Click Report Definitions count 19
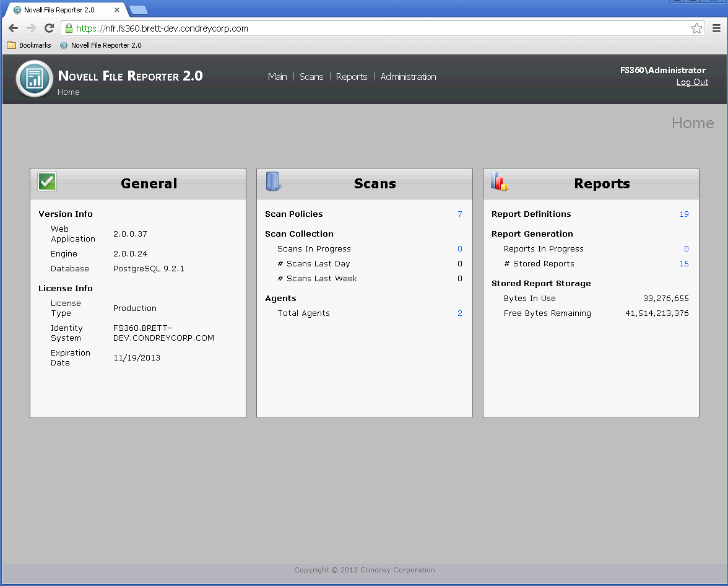Image resolution: width=728 pixels, height=586 pixels. pos(684,214)
